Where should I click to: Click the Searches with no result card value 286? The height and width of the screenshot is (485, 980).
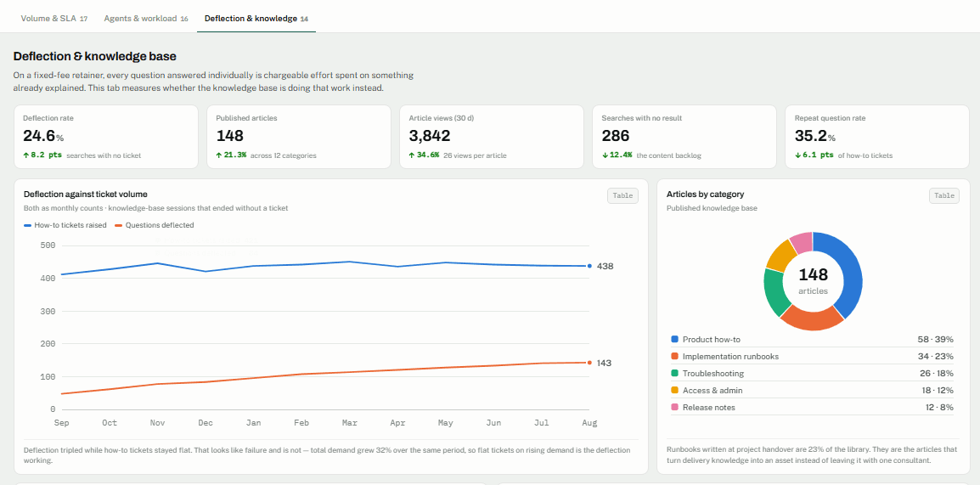(x=616, y=136)
